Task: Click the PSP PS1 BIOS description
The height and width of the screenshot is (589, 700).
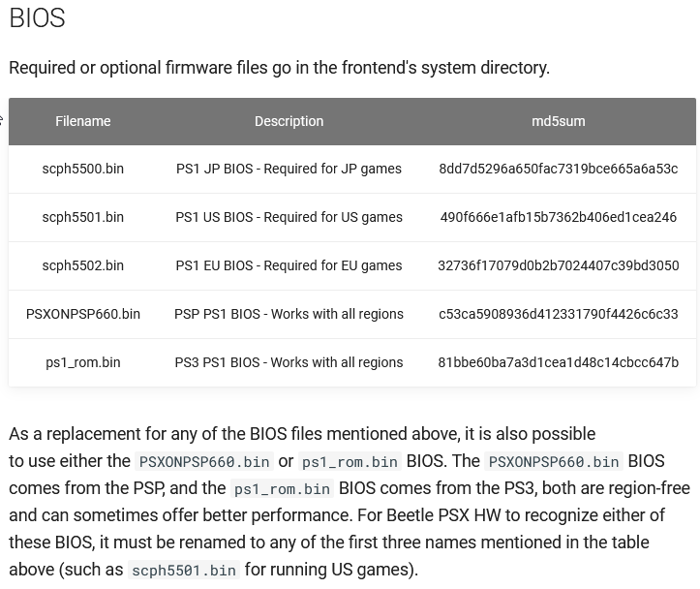Action: pos(289,314)
